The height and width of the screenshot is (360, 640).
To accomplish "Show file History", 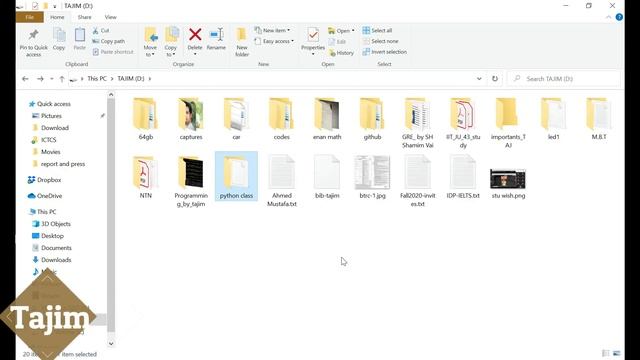I will coord(341,53).
